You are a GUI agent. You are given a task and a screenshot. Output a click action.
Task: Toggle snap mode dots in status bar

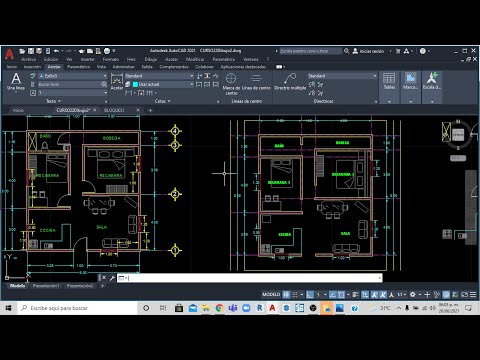point(295,294)
